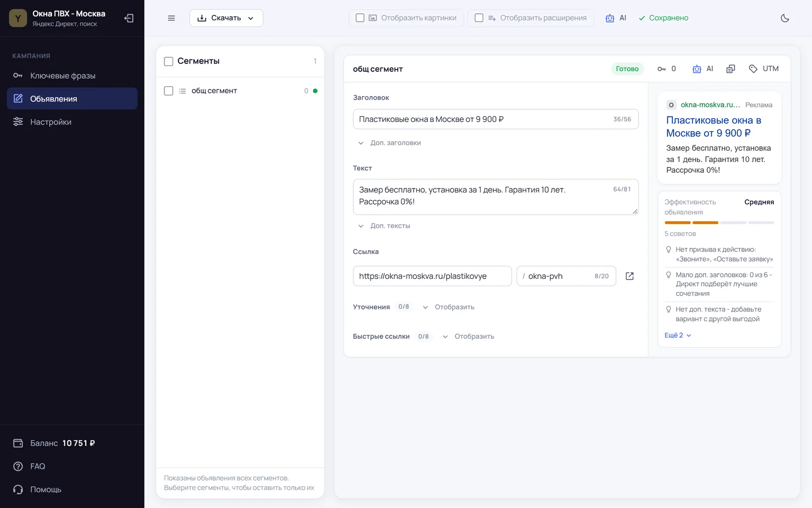Screen dimensions: 812x508
Task: Click the logout icon next to campaign name
Action: [129, 18]
